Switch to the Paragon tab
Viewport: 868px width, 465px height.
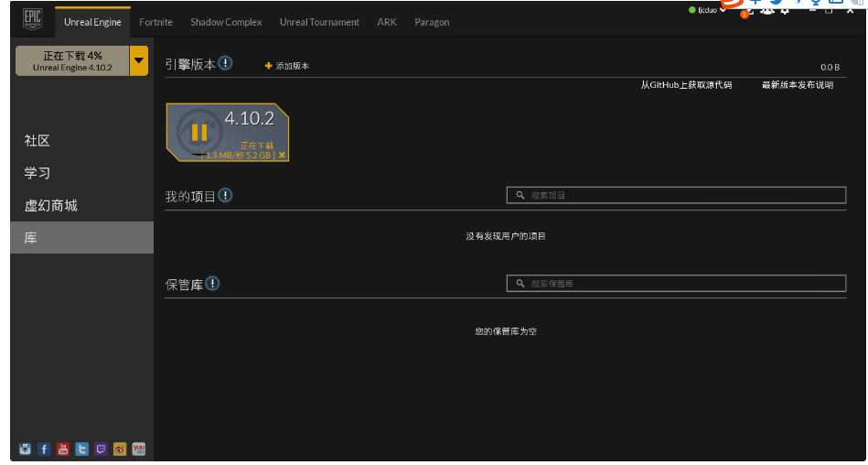432,22
